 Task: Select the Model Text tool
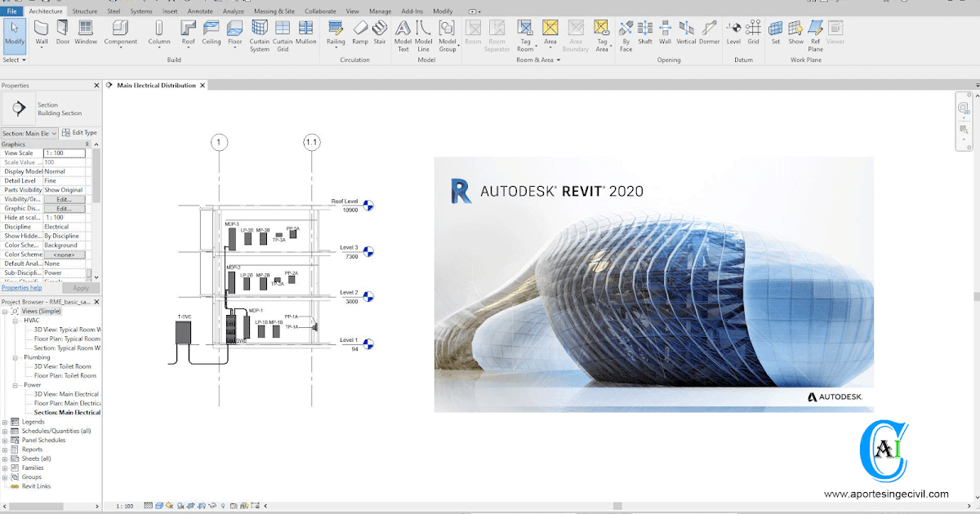click(403, 35)
